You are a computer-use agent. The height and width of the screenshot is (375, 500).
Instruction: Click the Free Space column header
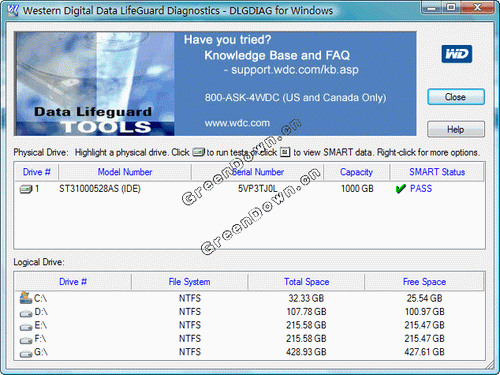pos(424,282)
